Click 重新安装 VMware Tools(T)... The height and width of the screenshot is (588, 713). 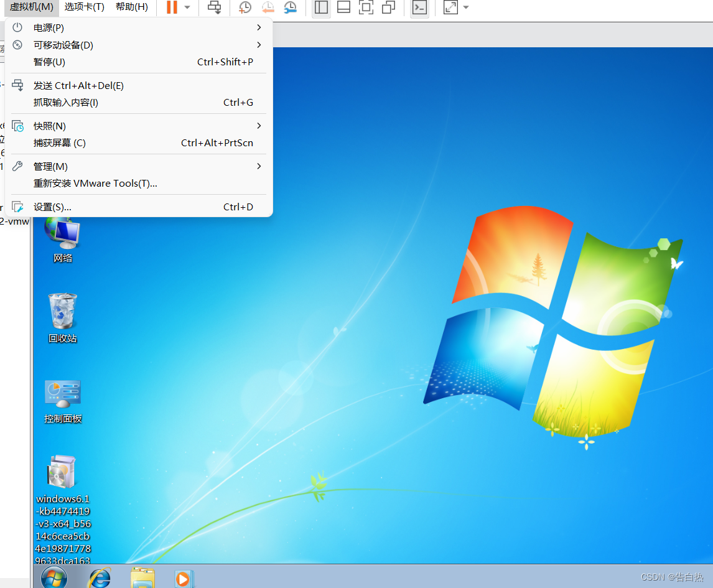[95, 183]
